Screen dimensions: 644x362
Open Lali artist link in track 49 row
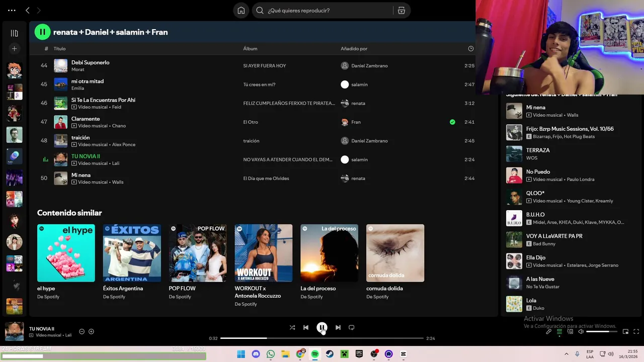pos(116,163)
